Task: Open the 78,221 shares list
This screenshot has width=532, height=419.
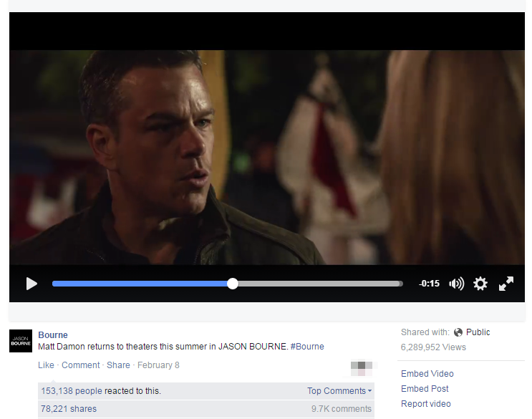Action: click(x=68, y=409)
